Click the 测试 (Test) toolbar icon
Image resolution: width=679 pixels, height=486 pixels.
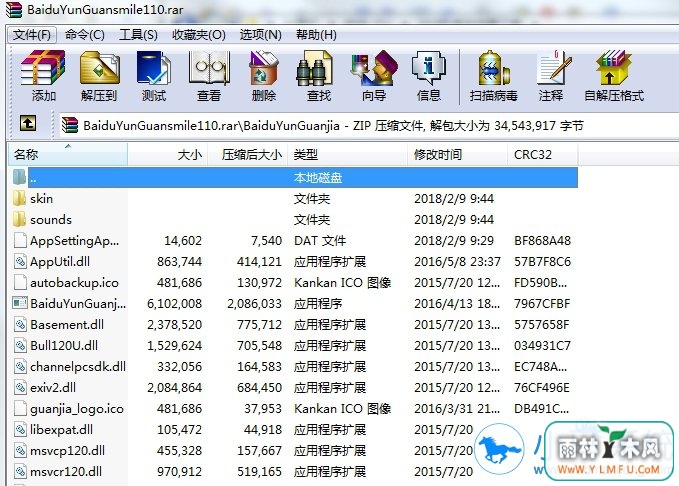[x=154, y=68]
